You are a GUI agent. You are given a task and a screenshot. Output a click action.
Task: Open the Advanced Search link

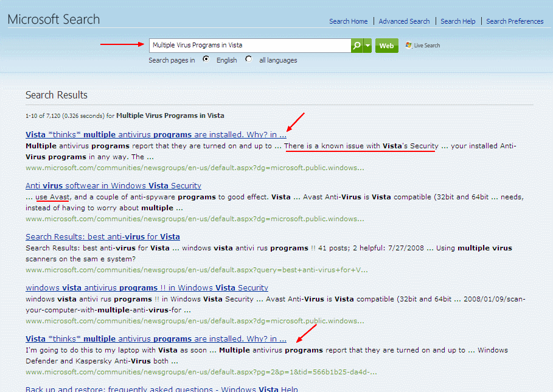click(x=404, y=21)
